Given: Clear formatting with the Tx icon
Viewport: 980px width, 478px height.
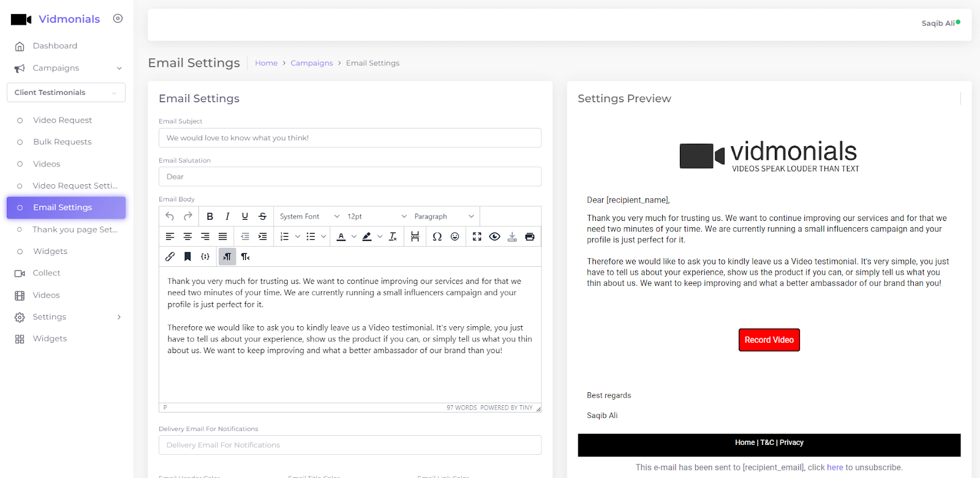Looking at the screenshot, I should click(393, 237).
